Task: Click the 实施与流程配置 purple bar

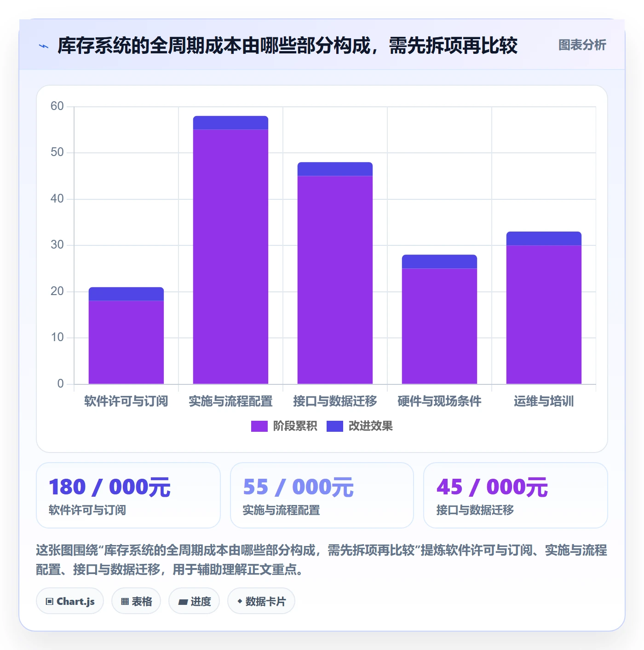Action: point(230,256)
